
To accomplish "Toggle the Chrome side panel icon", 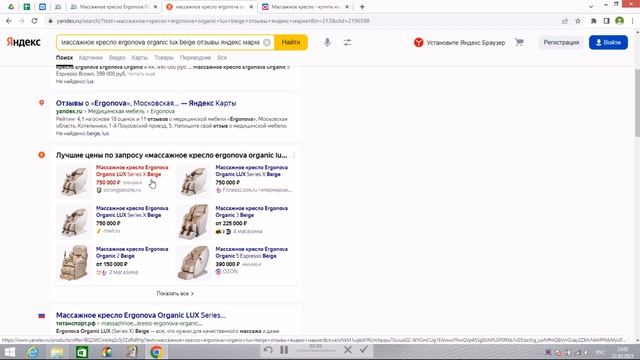I will (607, 21).
